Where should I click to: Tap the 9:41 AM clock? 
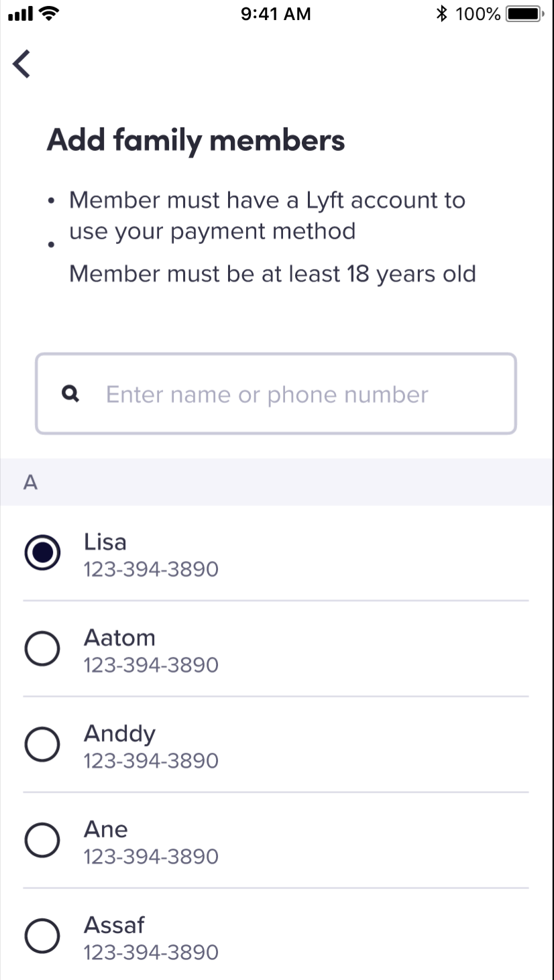pyautogui.click(x=276, y=13)
